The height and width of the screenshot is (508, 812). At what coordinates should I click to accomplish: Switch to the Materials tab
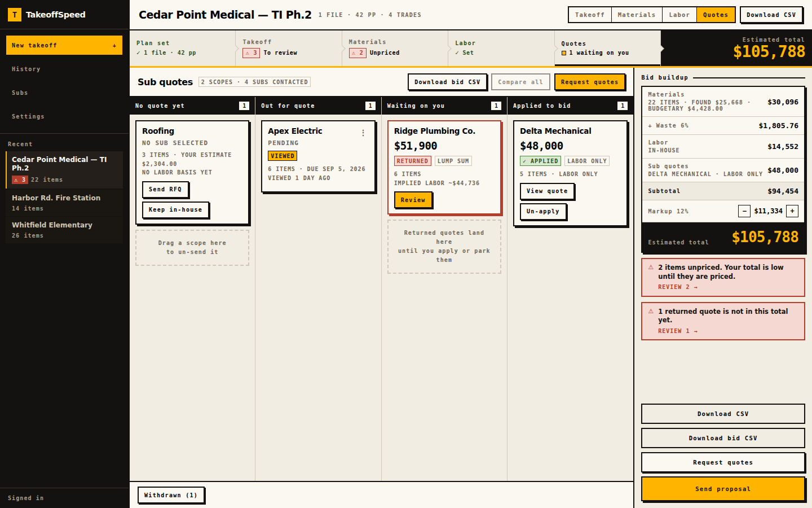click(637, 15)
